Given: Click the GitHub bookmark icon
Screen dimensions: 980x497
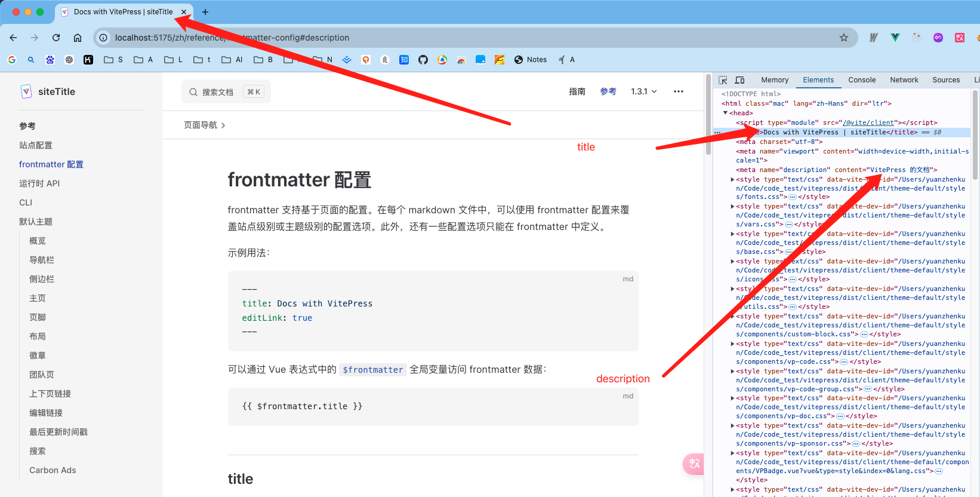Looking at the screenshot, I should click(423, 60).
